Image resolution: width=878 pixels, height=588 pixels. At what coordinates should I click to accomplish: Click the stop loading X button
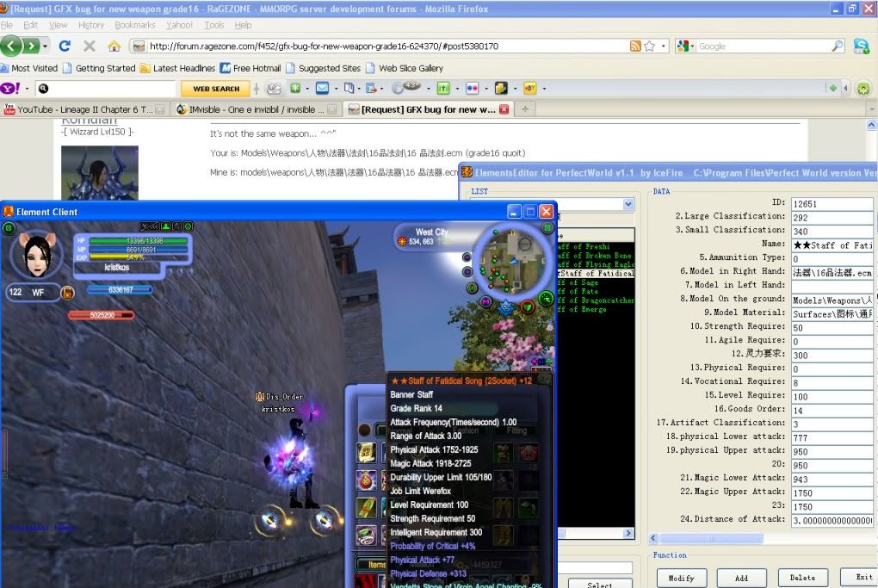[90, 46]
